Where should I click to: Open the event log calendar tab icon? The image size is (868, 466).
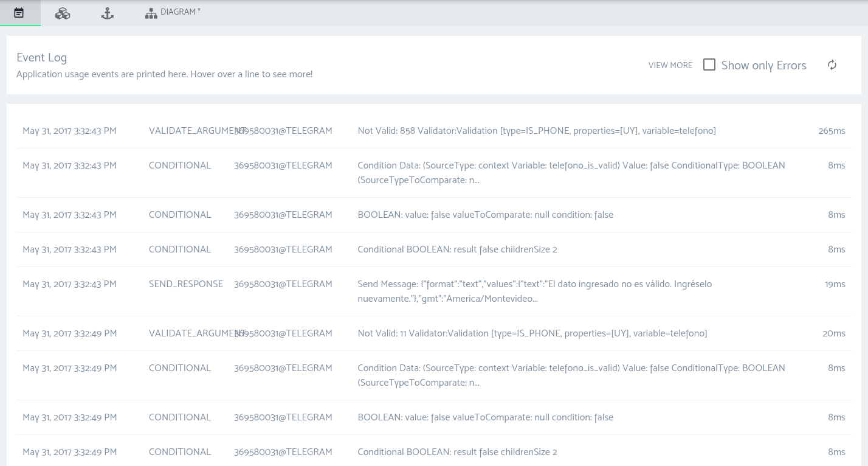point(19,13)
